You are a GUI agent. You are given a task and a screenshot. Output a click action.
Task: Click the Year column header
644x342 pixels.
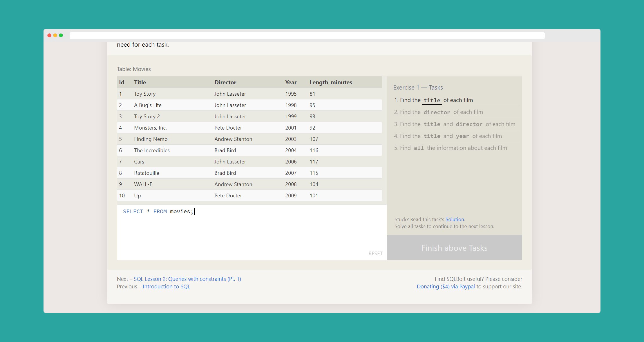click(291, 82)
